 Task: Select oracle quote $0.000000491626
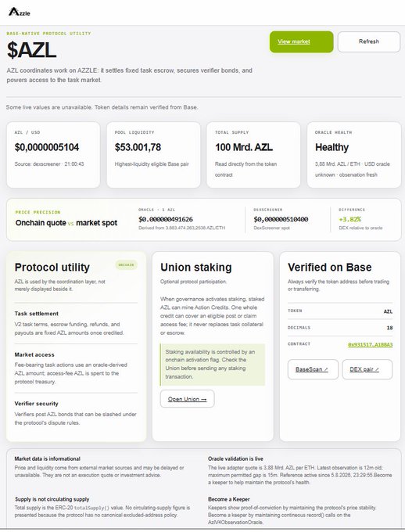point(166,220)
